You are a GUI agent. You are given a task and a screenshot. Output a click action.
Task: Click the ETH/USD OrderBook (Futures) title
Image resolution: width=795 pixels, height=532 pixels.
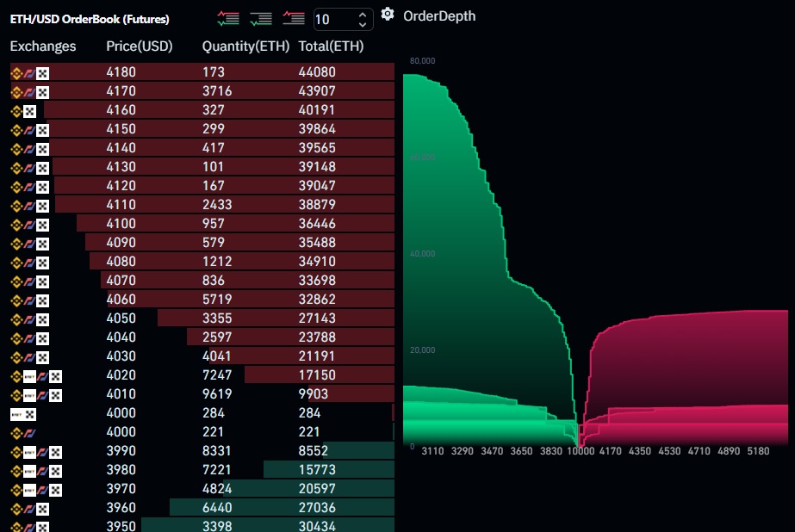coord(90,19)
